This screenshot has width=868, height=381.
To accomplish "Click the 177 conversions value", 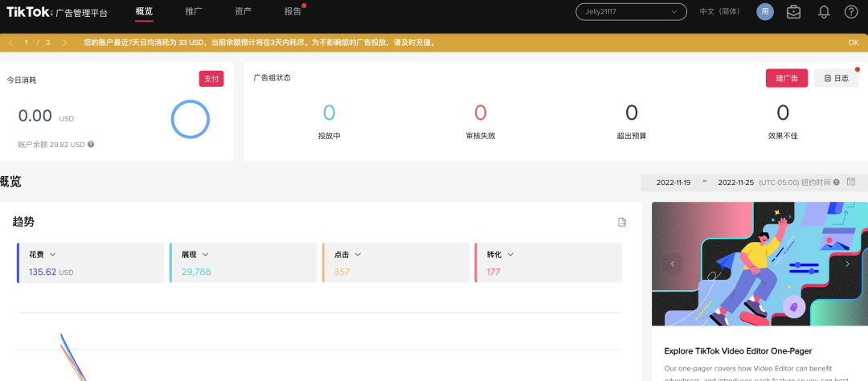I will [493, 272].
